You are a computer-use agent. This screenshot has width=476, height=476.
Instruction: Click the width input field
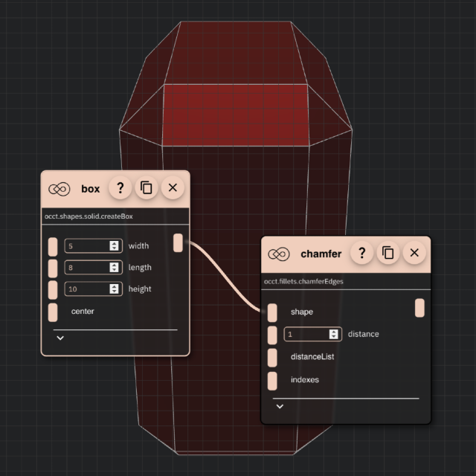94,246
